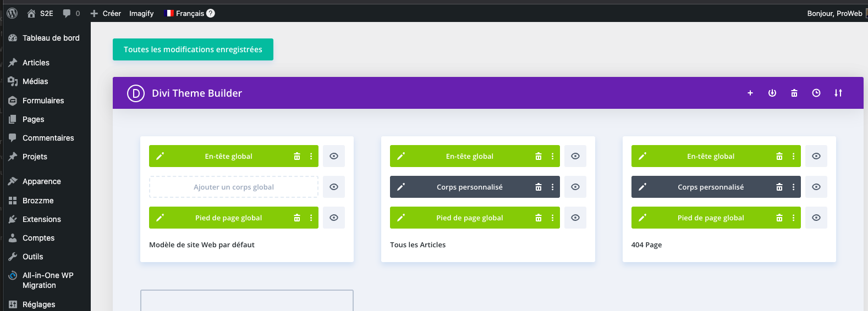Image resolution: width=868 pixels, height=311 pixels.
Task: Open Imagify in the admin bar
Action: [x=141, y=13]
